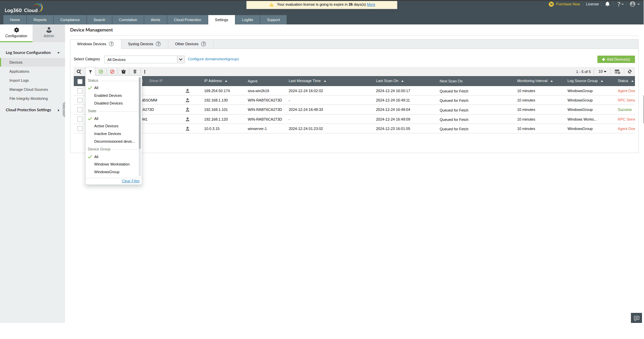Select the disable devices icon in toolbar

(112, 72)
